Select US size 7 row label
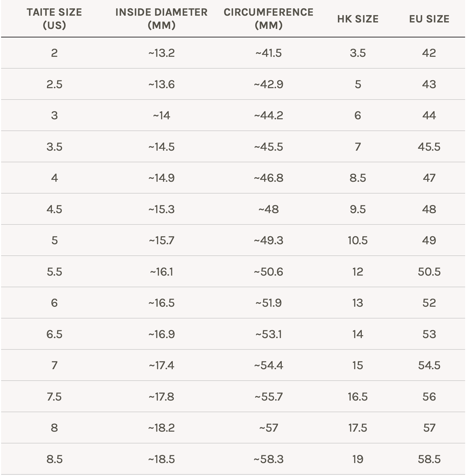Screen dimensions: 467x476 [x=54, y=365]
